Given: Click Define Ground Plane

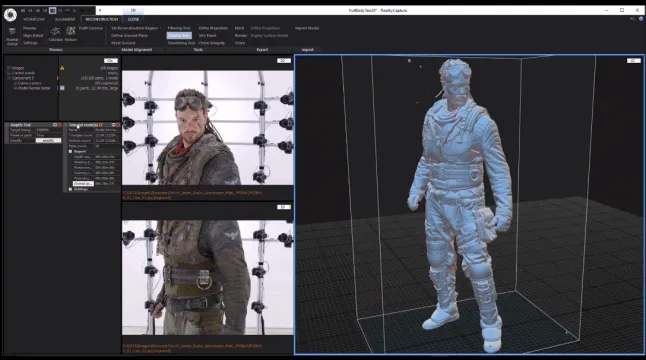Looking at the screenshot, I should pos(129,35).
